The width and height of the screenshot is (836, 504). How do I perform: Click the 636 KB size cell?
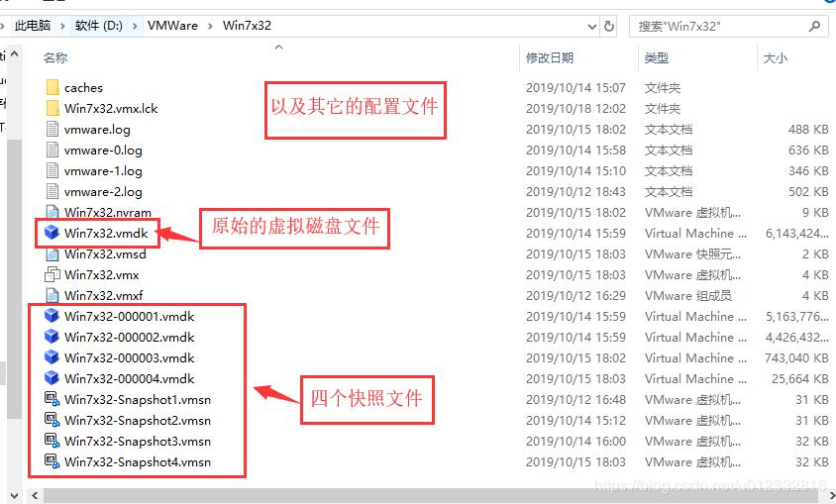[808, 151]
